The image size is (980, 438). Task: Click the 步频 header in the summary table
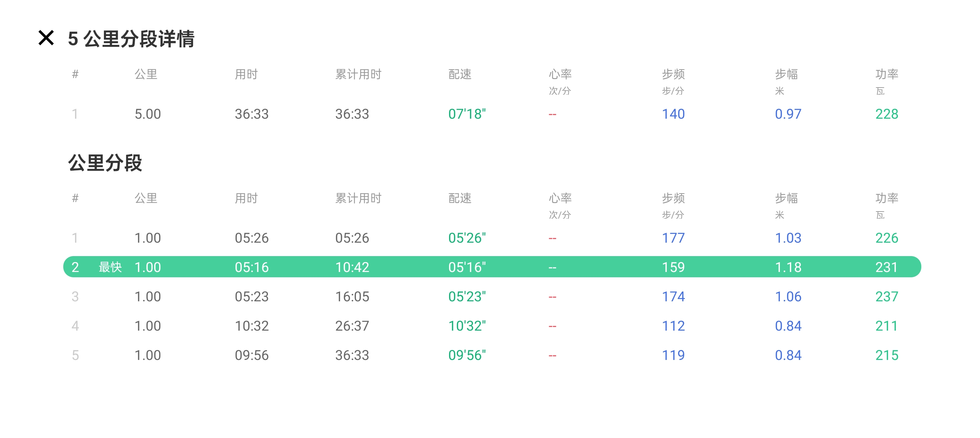click(673, 74)
